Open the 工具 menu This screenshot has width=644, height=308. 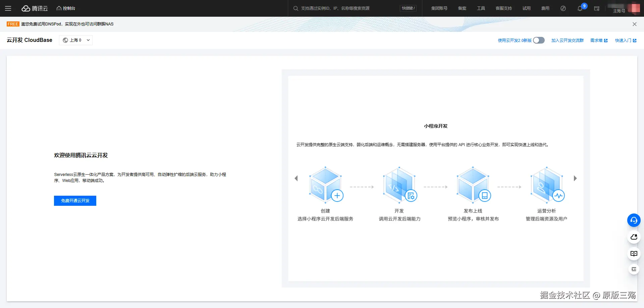[x=481, y=8]
